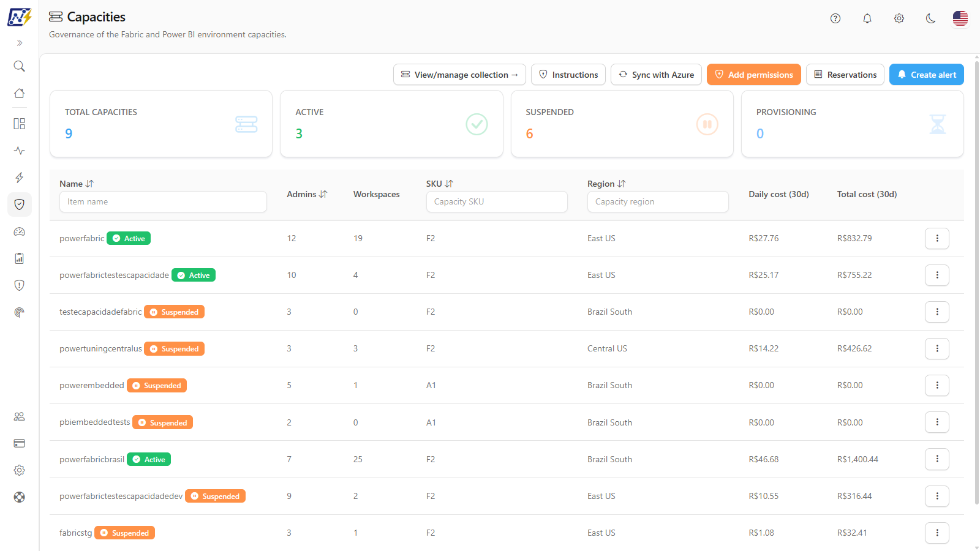Focus the Capacity region filter field
The height and width of the screenshot is (551, 980).
tap(658, 201)
